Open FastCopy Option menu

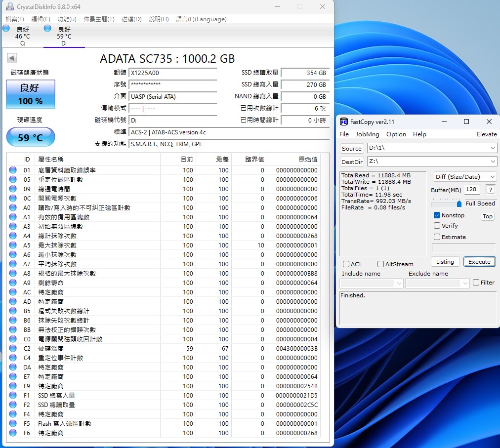point(396,134)
